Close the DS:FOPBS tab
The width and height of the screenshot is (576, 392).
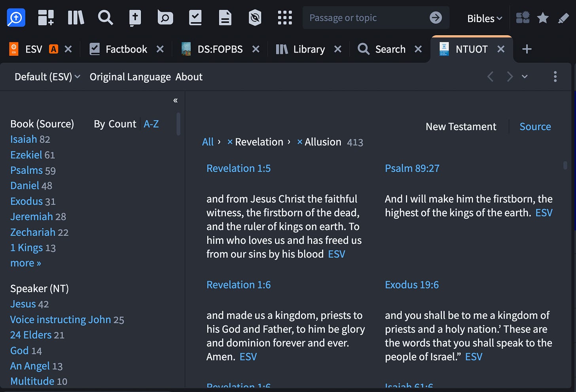coord(256,49)
